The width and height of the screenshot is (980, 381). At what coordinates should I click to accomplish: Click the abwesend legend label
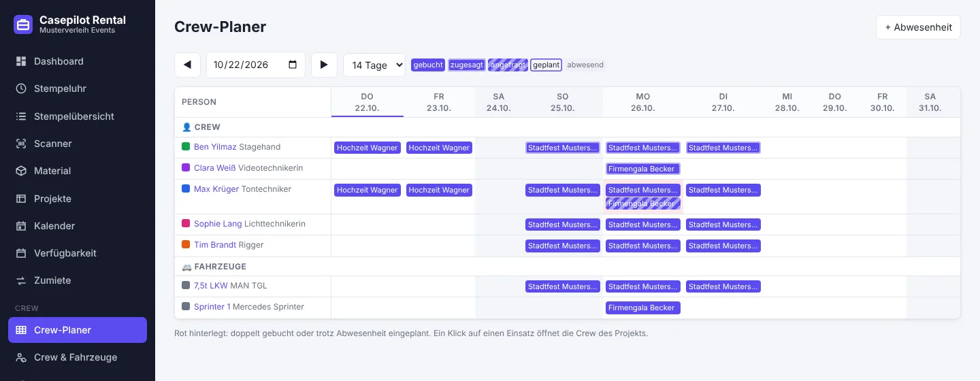tap(585, 65)
